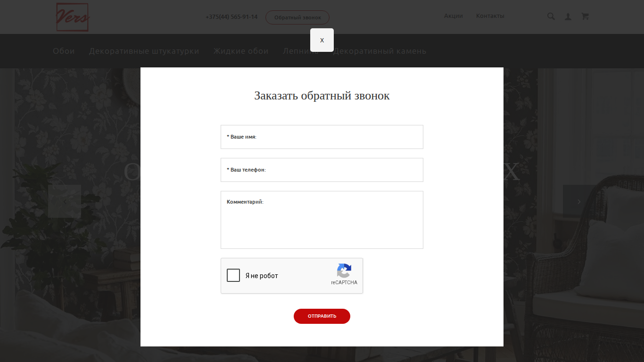Open the 'Акции' link
The height and width of the screenshot is (362, 644).
point(454,16)
